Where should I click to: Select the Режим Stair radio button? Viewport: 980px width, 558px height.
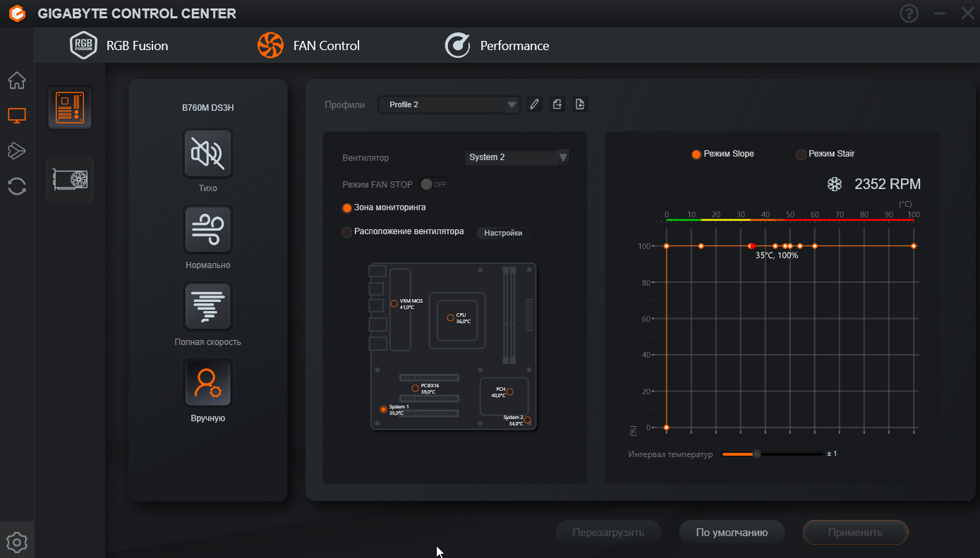tap(801, 154)
